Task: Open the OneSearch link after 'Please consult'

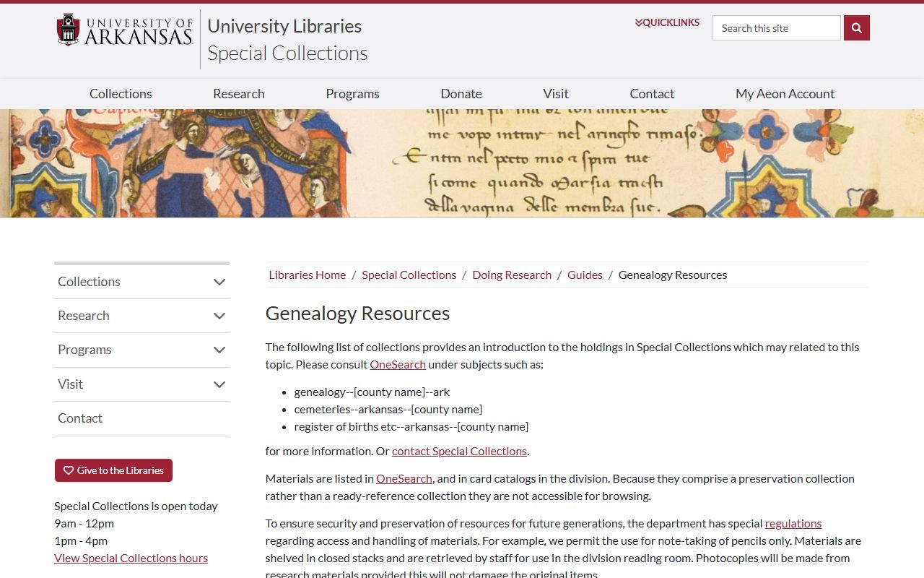Action: 398,364
